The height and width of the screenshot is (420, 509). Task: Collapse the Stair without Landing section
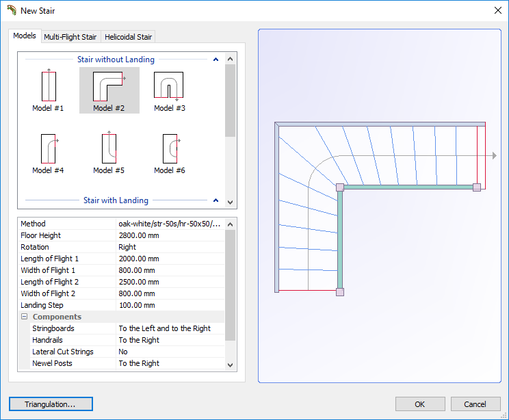pyautogui.click(x=216, y=60)
